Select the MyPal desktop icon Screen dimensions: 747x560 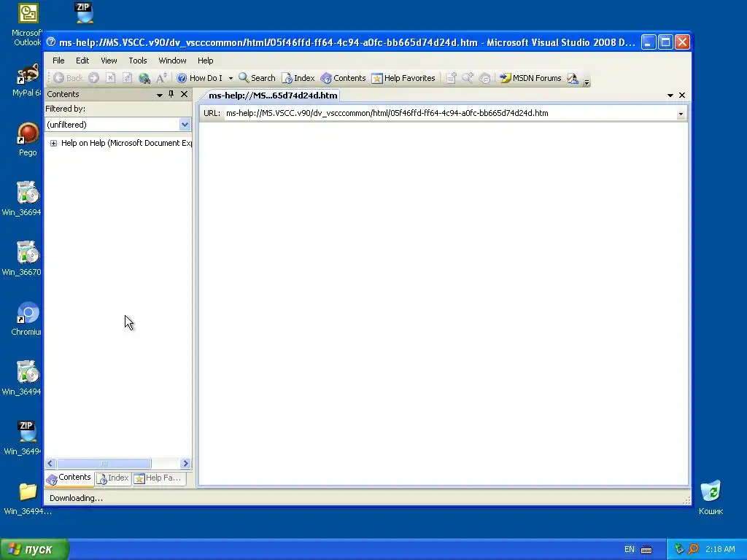27,80
